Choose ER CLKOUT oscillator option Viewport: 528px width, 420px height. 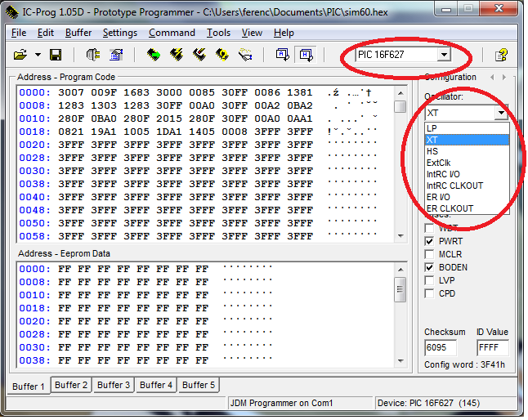click(467, 208)
